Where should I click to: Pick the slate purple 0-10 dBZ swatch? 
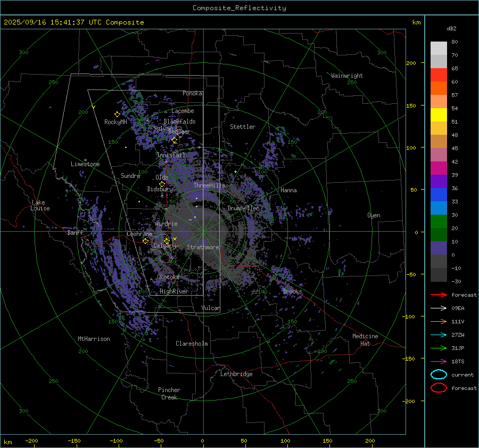[439, 248]
